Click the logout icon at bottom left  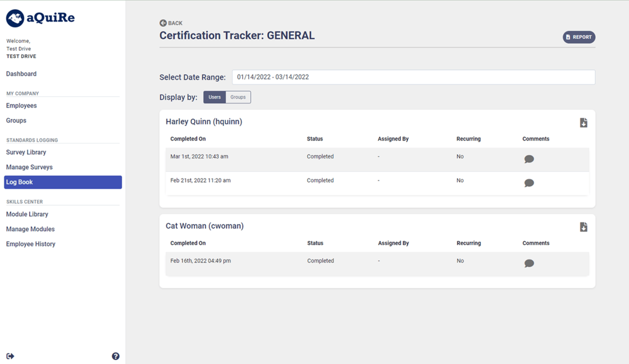[10, 356]
